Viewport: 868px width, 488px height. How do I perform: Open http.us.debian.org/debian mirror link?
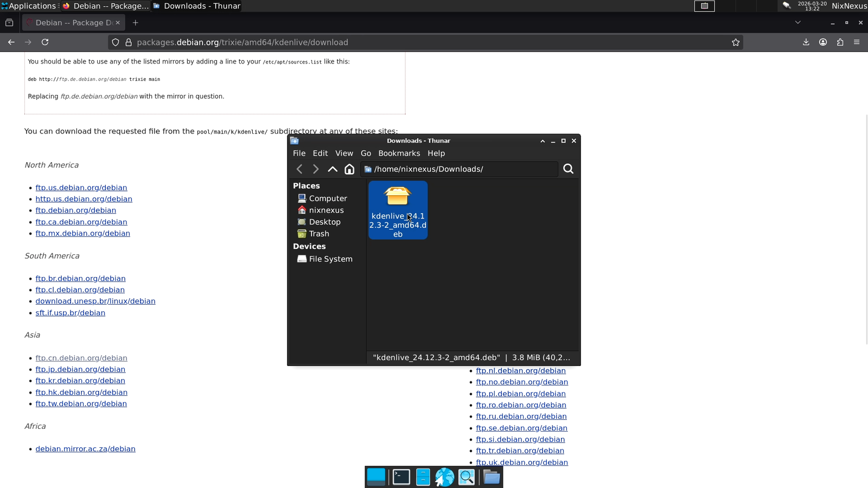click(84, 199)
